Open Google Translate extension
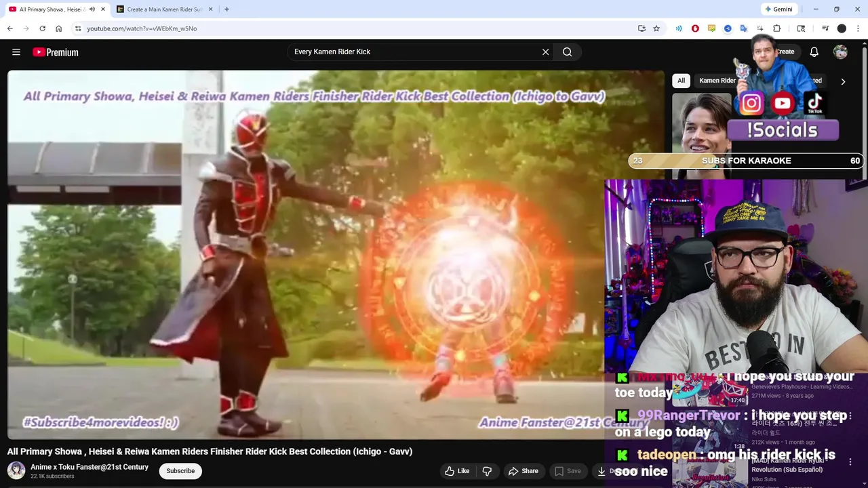 point(744,28)
